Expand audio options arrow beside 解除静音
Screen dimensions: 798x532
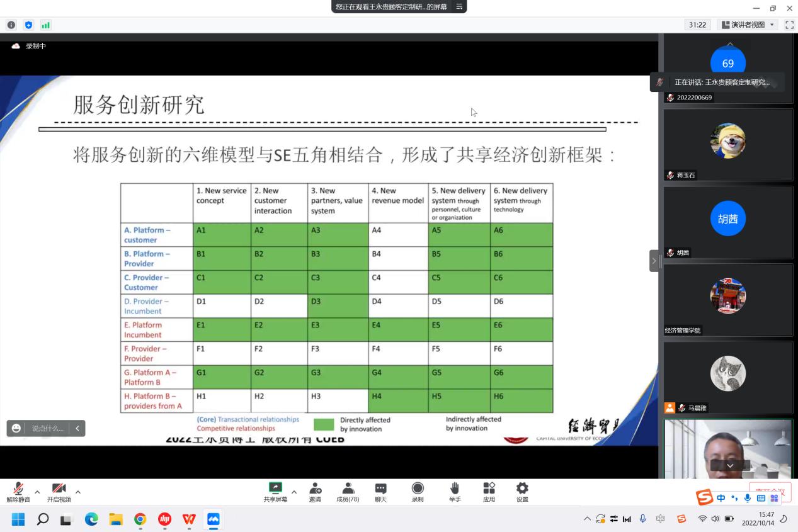click(x=37, y=492)
